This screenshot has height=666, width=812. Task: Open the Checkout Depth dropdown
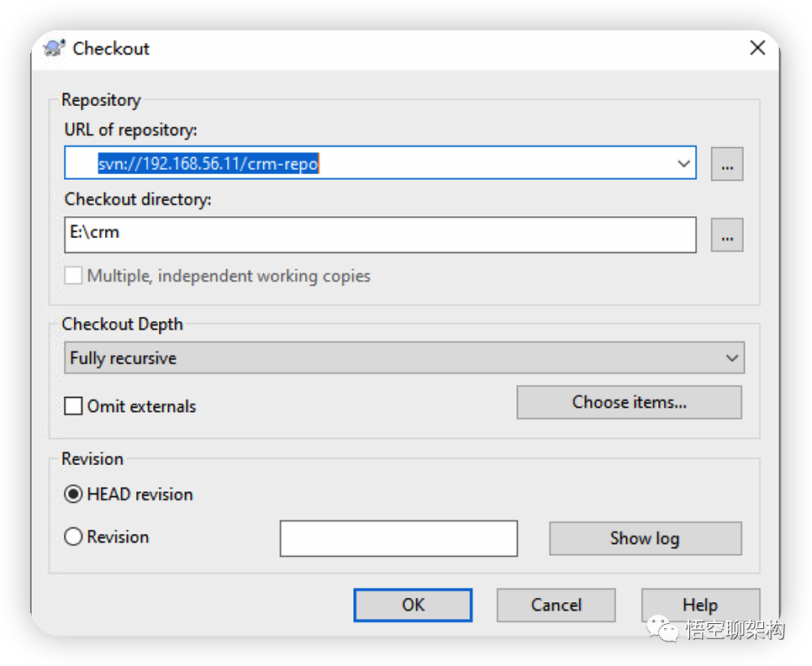[732, 358]
